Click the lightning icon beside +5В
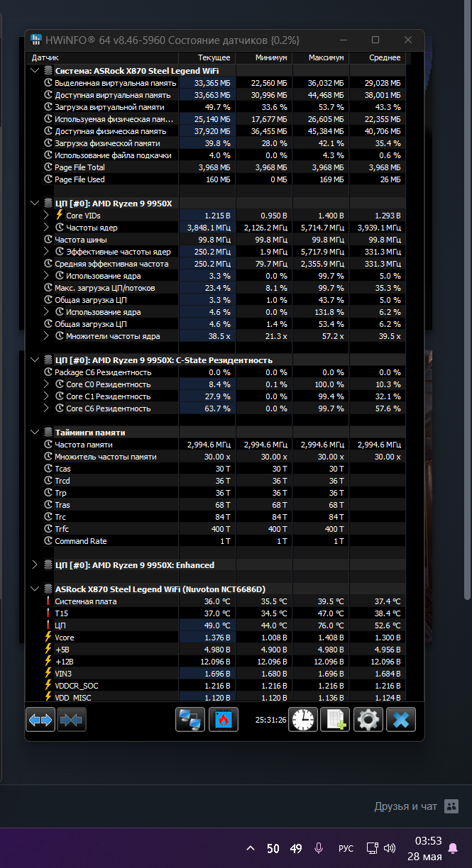 (48, 650)
